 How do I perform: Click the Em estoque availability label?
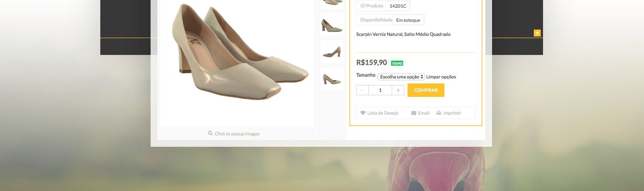click(408, 20)
